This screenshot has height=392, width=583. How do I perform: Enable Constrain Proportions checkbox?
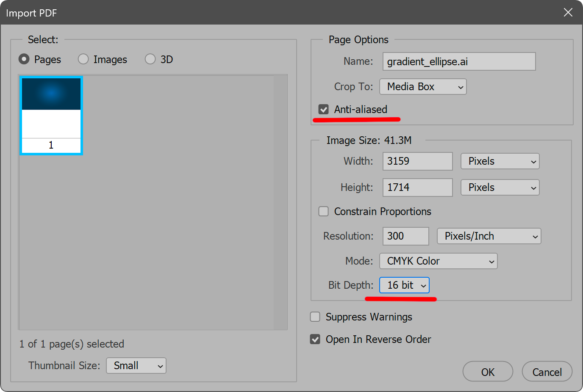tap(324, 211)
